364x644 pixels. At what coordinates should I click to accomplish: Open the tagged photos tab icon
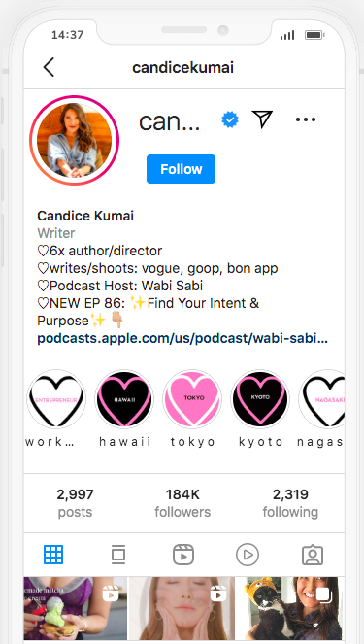(313, 555)
